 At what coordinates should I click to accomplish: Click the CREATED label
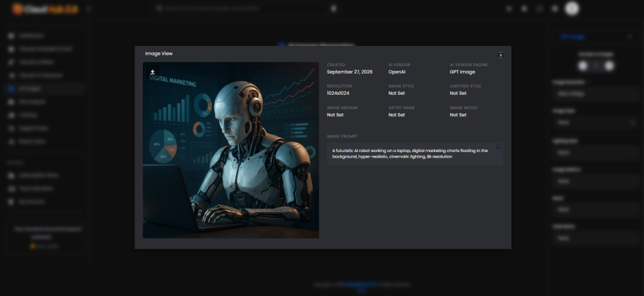pyautogui.click(x=336, y=65)
